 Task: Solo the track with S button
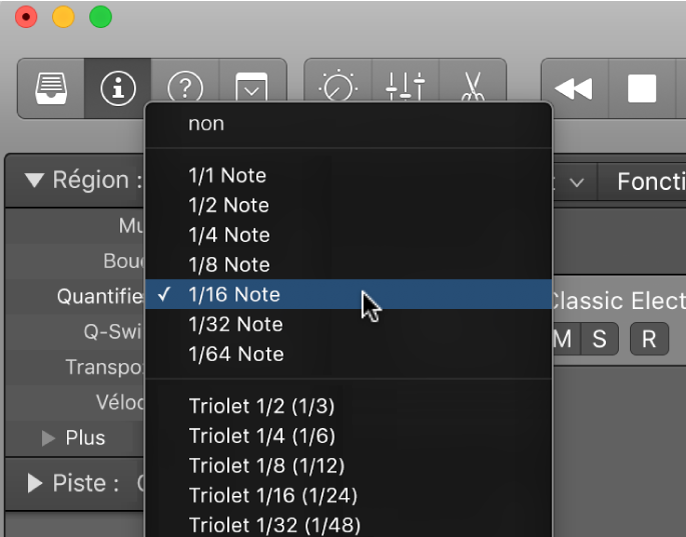(x=599, y=339)
